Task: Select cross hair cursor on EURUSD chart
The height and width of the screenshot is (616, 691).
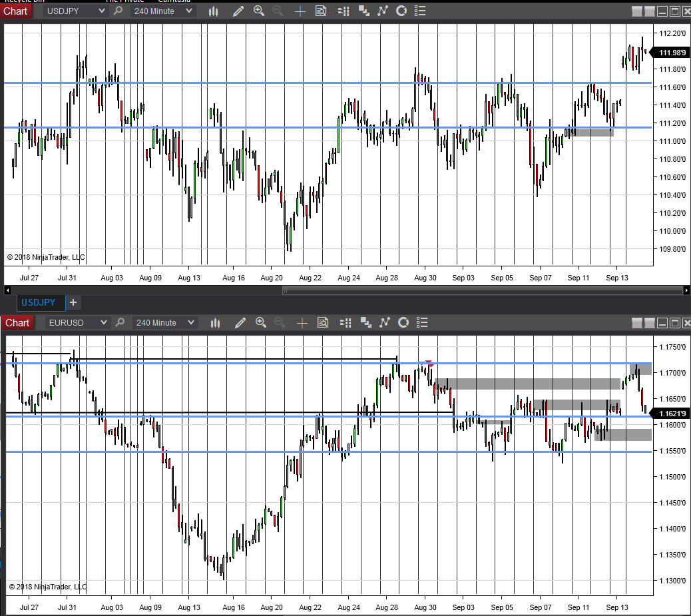Action: coord(302,323)
